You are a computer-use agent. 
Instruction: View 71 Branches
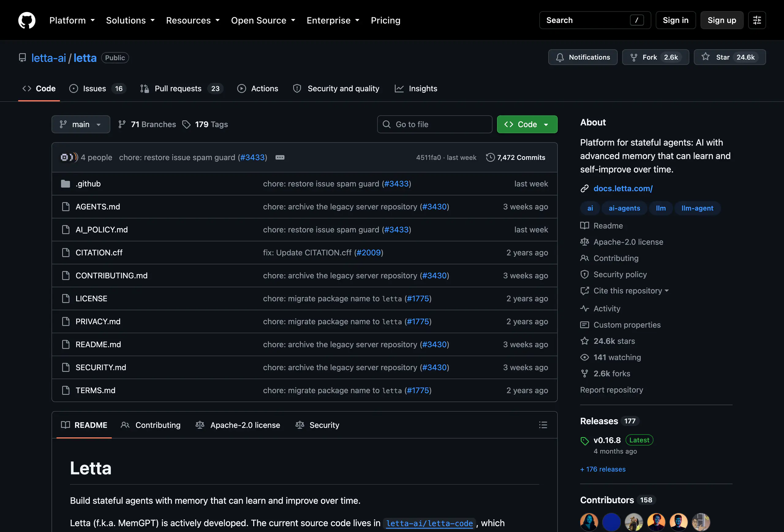pyautogui.click(x=147, y=124)
